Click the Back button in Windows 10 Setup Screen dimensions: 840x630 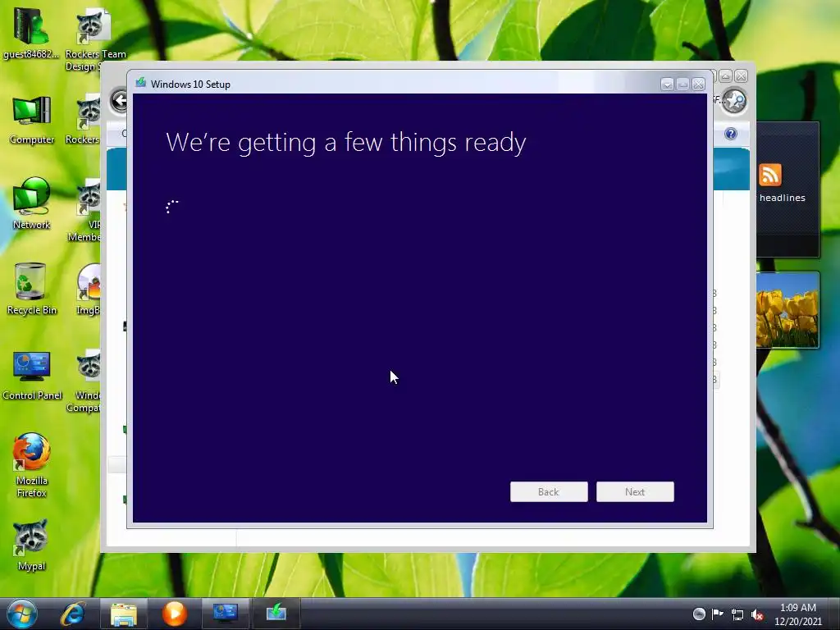(549, 492)
